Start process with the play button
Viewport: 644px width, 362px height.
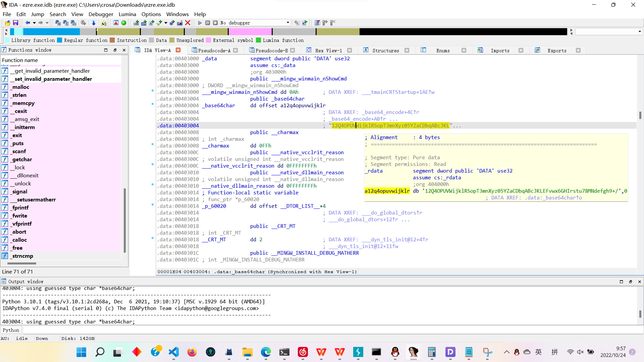[200, 23]
